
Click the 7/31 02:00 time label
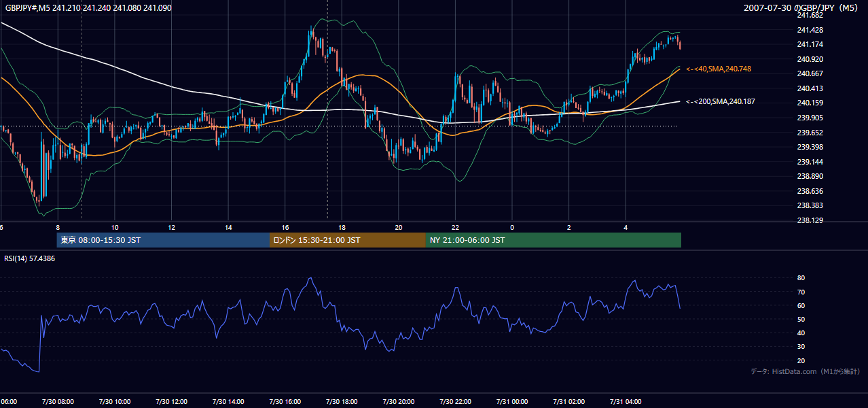(569, 402)
